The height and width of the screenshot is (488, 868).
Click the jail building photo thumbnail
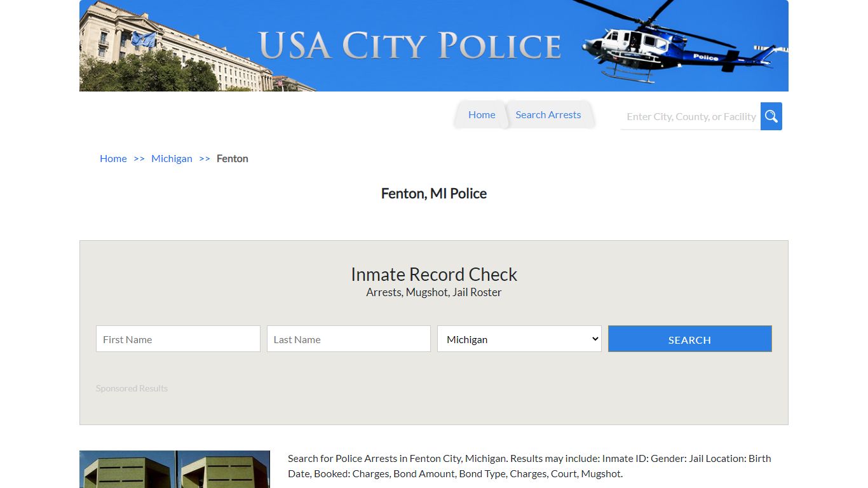click(x=175, y=469)
